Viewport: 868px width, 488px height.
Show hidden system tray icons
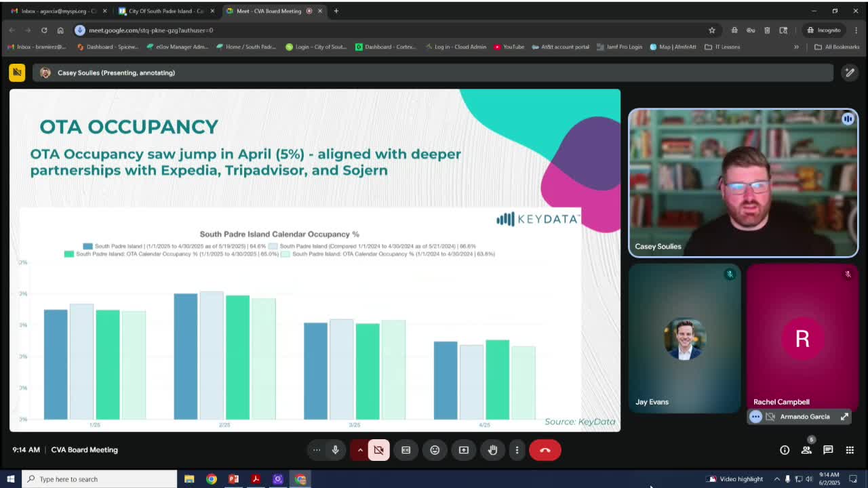coord(777,479)
